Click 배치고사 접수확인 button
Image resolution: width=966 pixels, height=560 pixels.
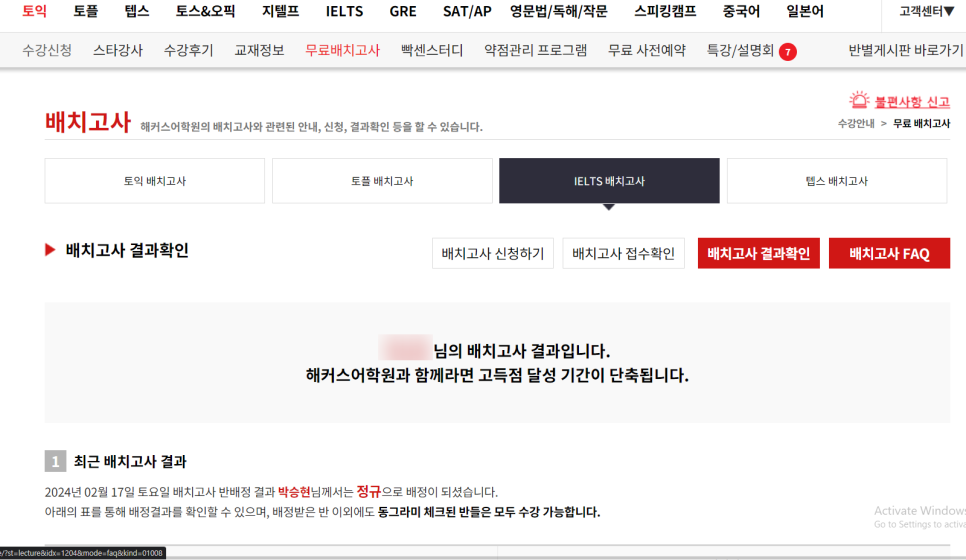[x=623, y=253]
